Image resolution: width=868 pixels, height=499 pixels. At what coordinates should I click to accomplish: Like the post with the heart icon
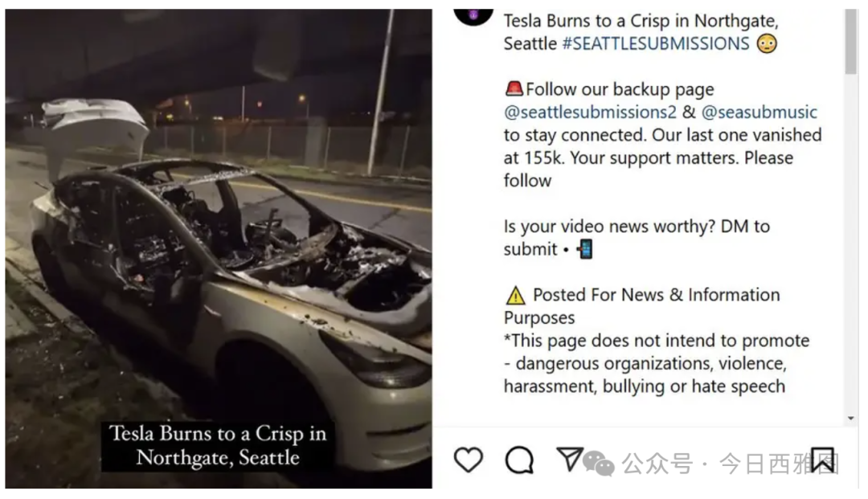tap(469, 460)
